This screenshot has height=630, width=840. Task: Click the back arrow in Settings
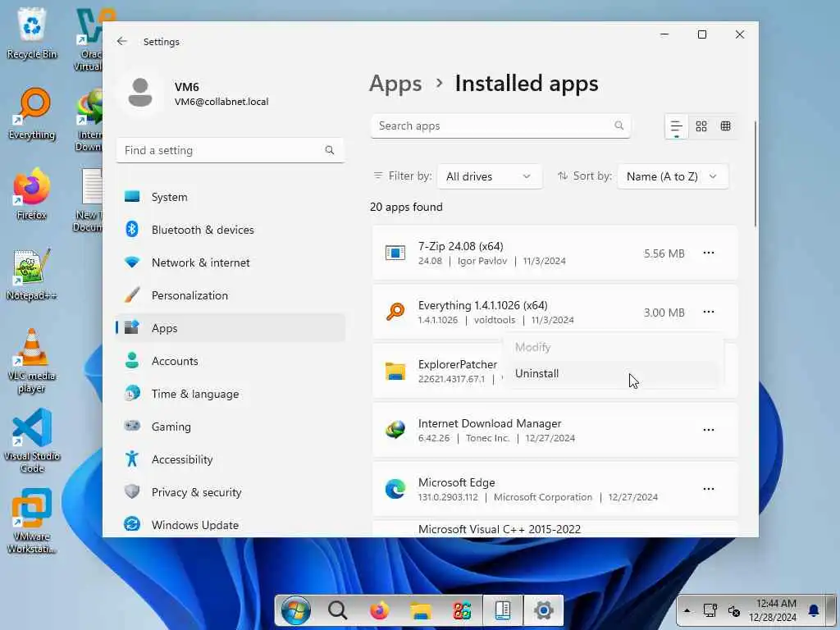[x=122, y=41]
